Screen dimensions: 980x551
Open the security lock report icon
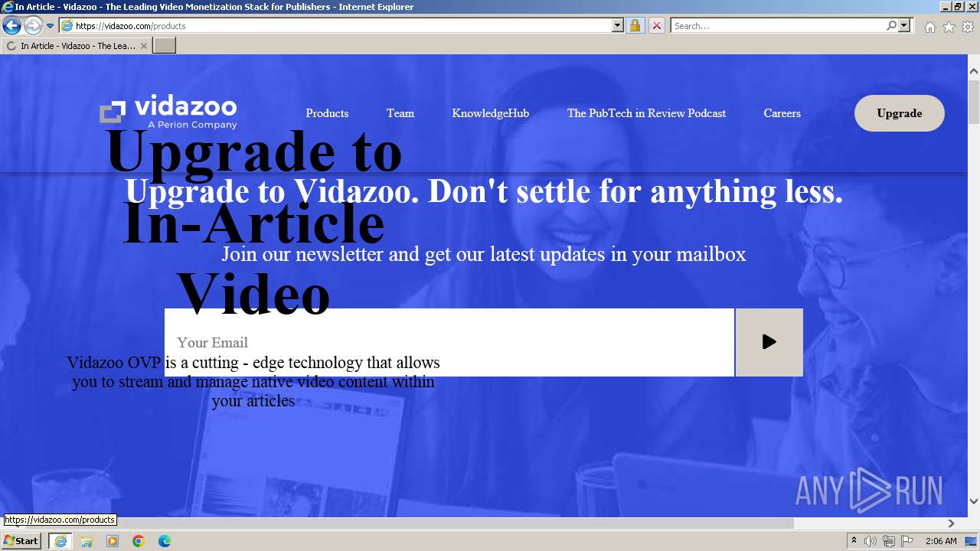coord(635,25)
